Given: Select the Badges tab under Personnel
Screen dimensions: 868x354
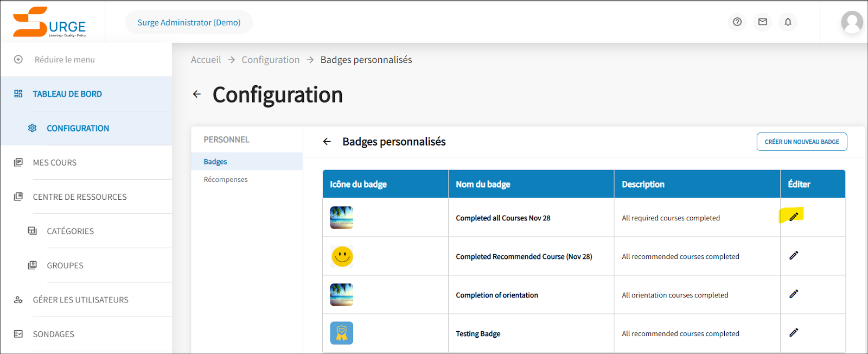Looking at the screenshot, I should tap(215, 161).
